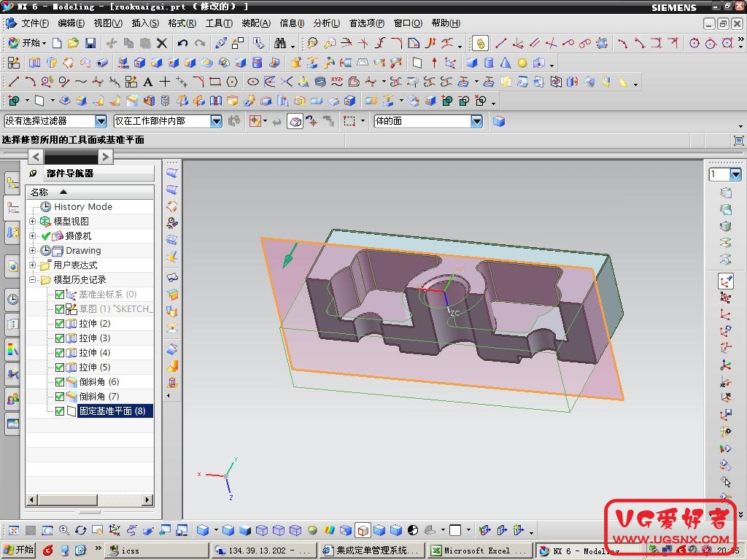Click the Open folder icon

(74, 43)
